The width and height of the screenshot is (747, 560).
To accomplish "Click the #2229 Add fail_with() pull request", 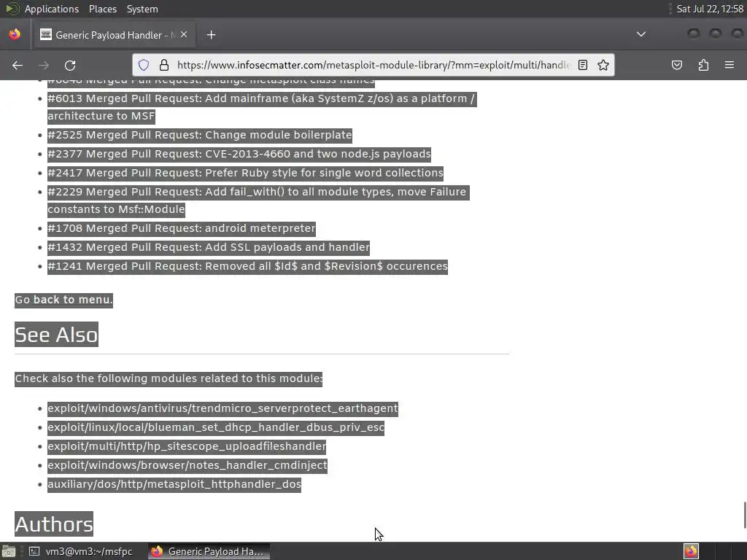I will tap(258, 201).
